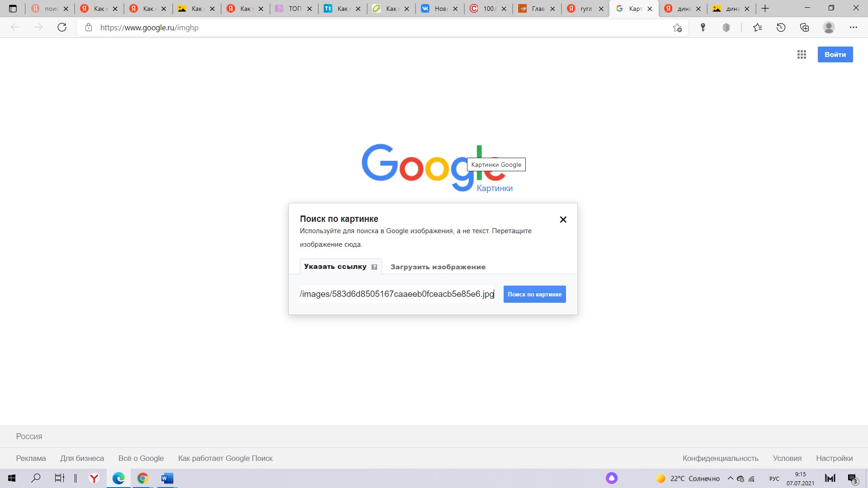Click the Поиск по картинке button
The image size is (868, 488).
(x=534, y=294)
